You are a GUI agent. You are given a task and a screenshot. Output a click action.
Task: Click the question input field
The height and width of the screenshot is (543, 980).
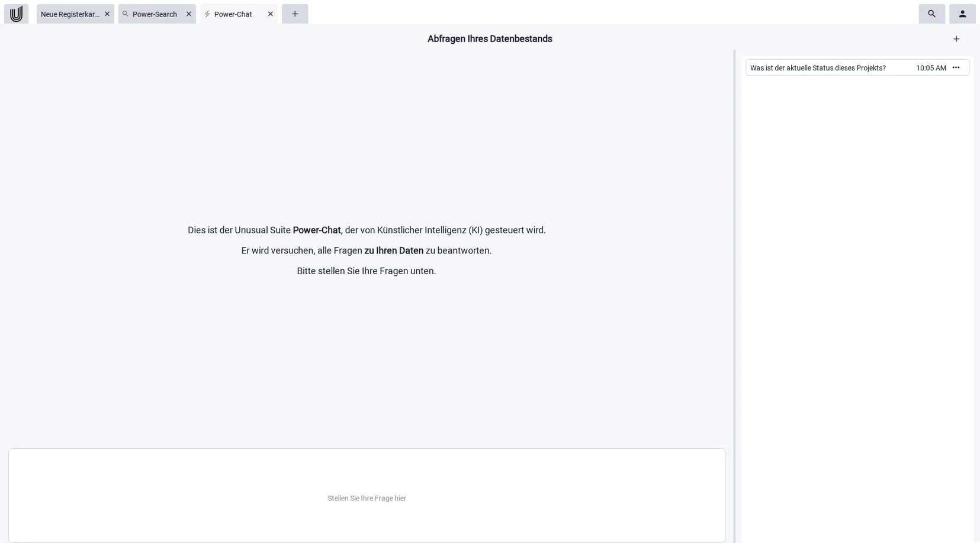367,495
